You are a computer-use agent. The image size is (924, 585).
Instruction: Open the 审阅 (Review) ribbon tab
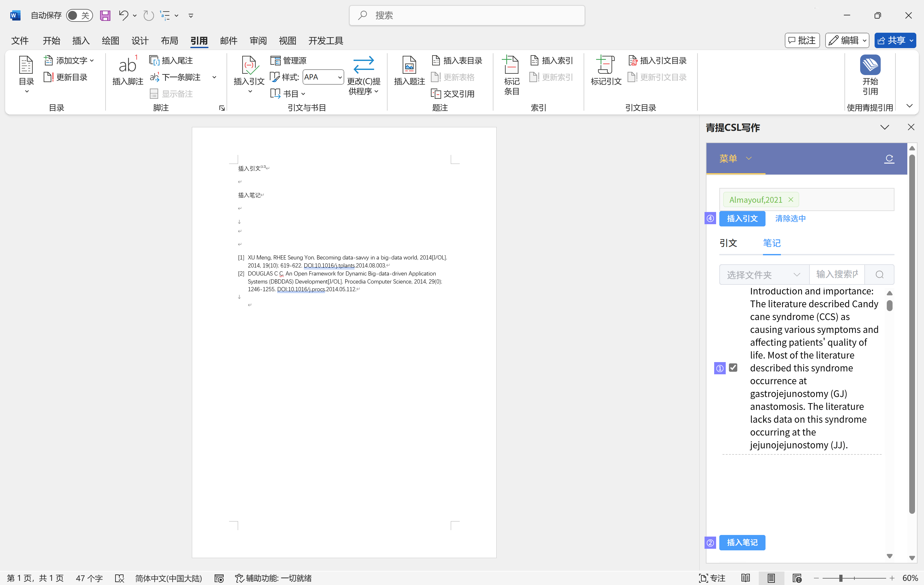click(258, 41)
